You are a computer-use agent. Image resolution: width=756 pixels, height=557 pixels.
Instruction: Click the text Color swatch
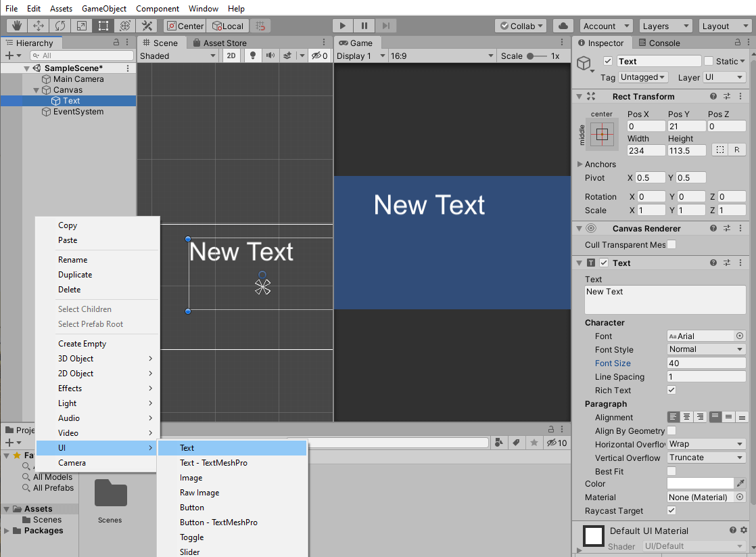(x=700, y=484)
